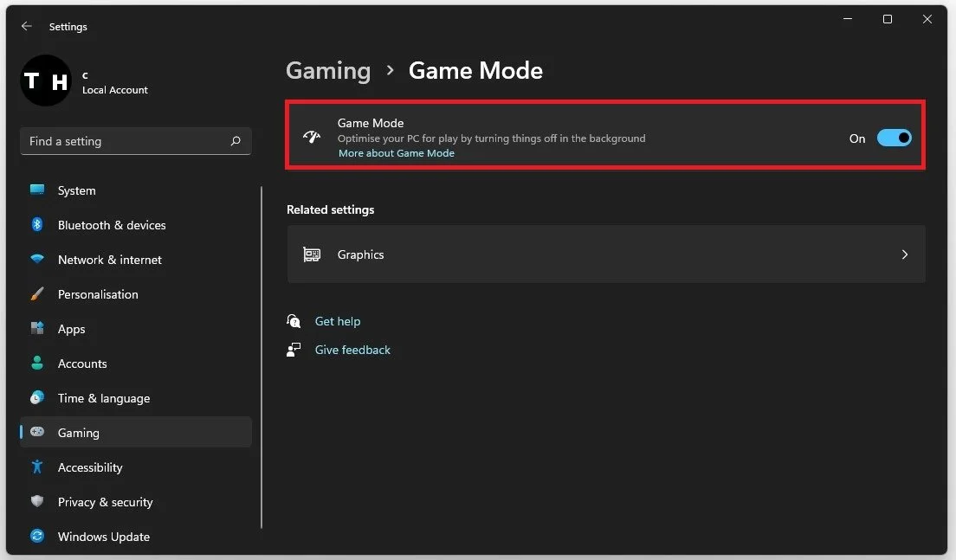Select the Gaming sidebar item
Viewport: 956px width, 560px height.
coord(136,432)
